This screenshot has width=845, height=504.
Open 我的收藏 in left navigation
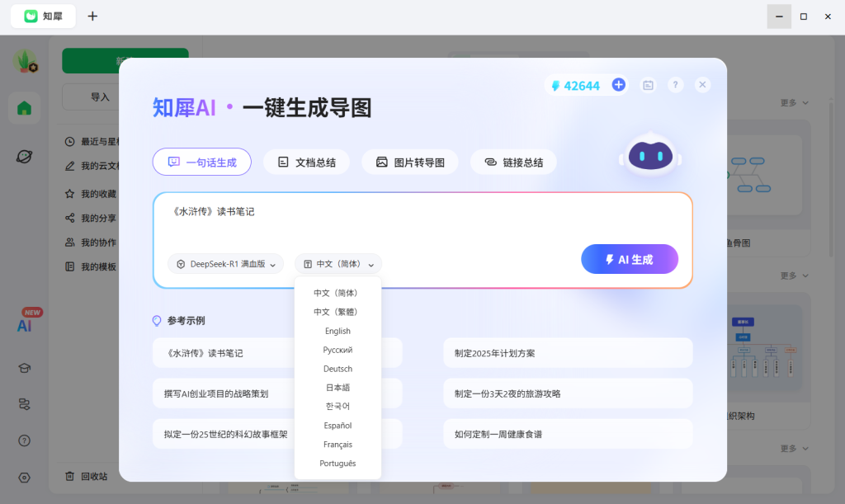[x=91, y=194]
